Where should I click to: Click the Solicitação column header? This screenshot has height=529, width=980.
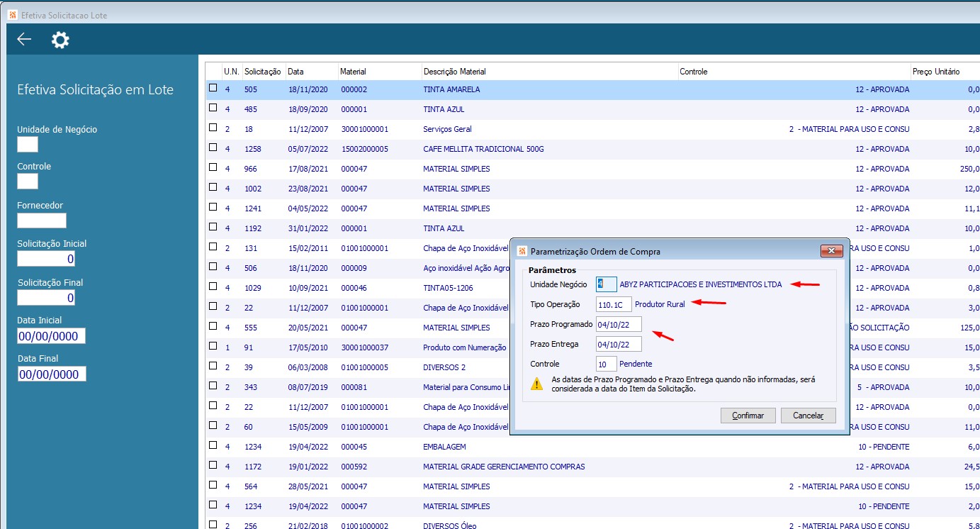(x=264, y=72)
